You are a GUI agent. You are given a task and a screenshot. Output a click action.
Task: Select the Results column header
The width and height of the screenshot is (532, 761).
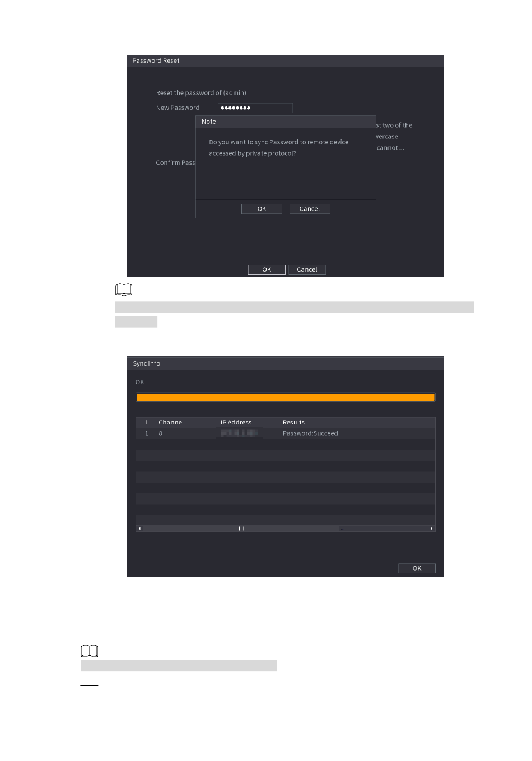(x=293, y=422)
